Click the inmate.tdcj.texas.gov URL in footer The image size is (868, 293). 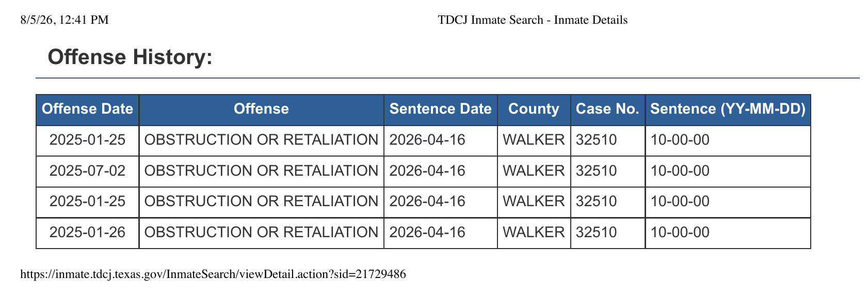[x=213, y=274]
